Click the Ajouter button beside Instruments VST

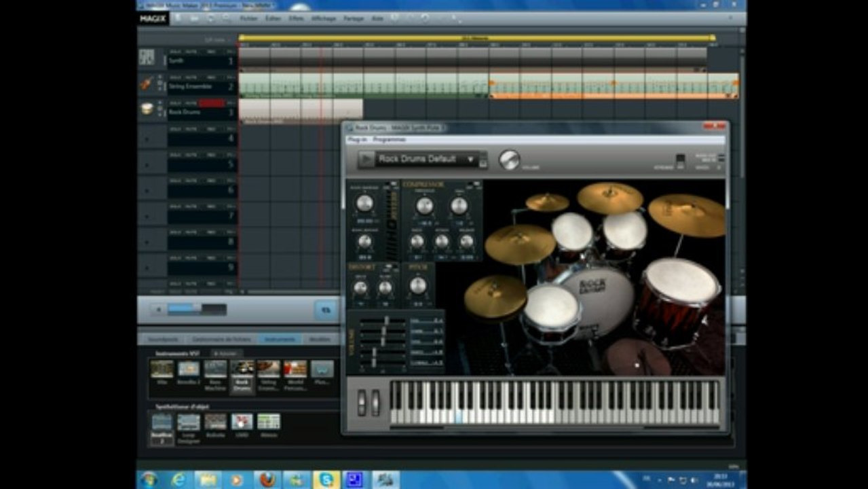click(x=226, y=353)
